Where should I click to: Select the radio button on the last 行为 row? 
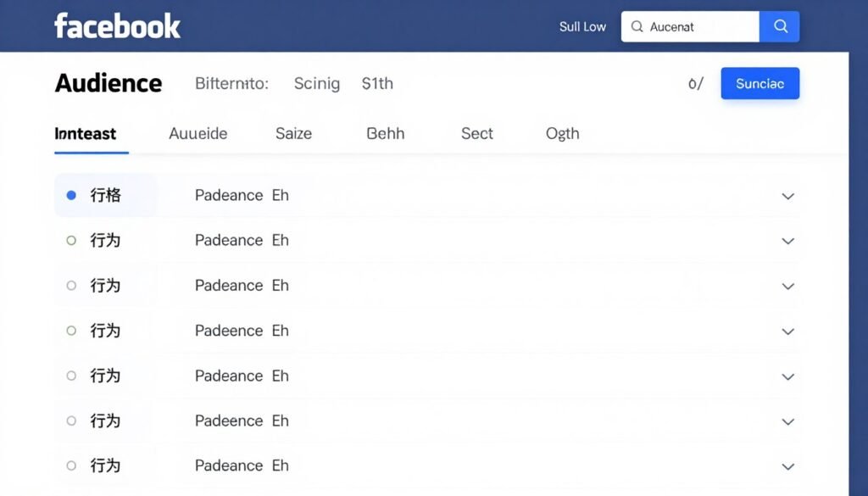71,465
